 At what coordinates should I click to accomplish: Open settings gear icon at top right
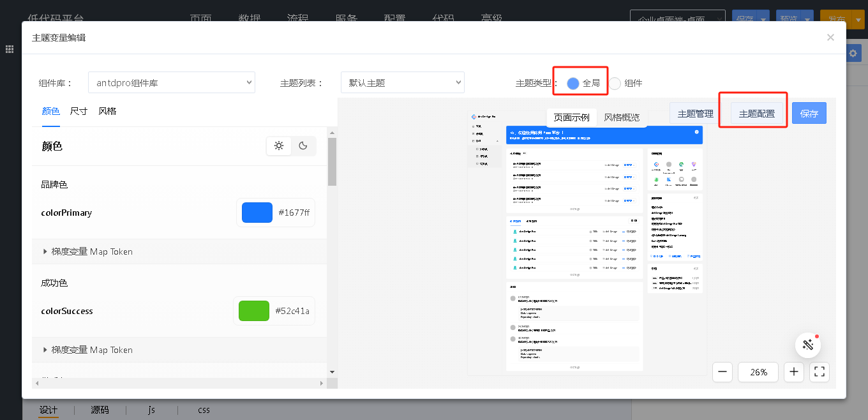pyautogui.click(x=853, y=54)
